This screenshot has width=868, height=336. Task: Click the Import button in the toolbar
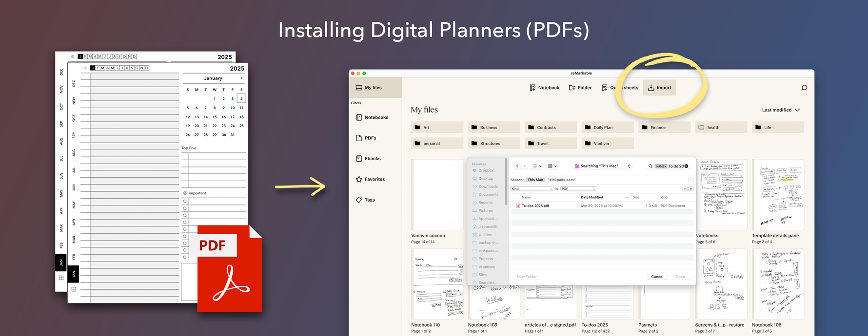pyautogui.click(x=659, y=88)
